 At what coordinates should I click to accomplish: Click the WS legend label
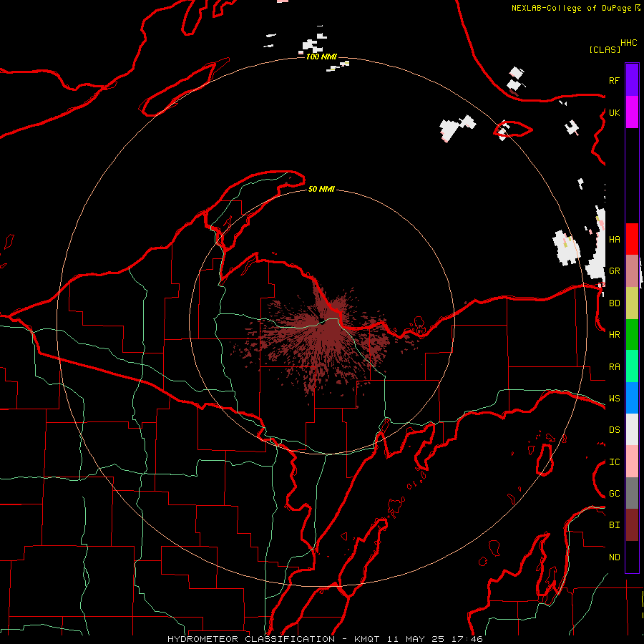coord(614,399)
